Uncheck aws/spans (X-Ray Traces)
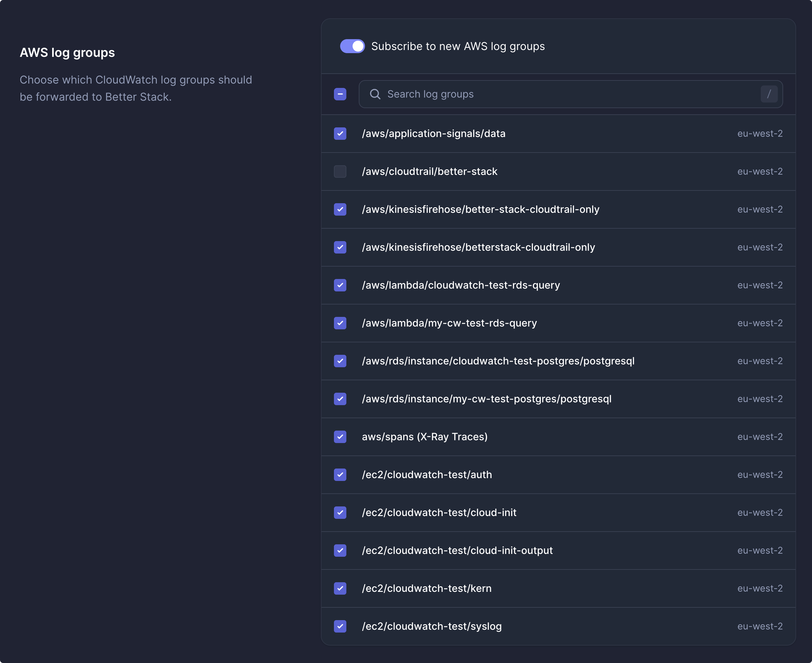 (340, 437)
